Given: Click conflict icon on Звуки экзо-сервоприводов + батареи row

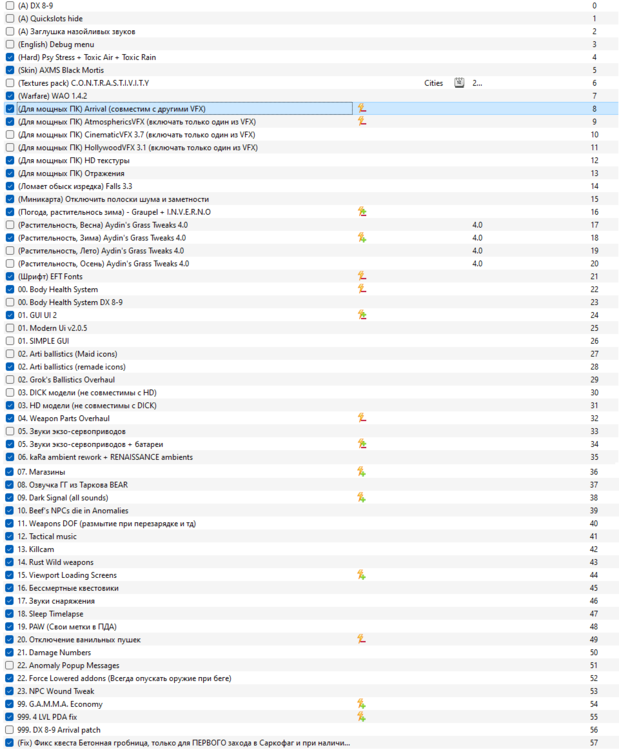Looking at the screenshot, I should pyautogui.click(x=362, y=444).
